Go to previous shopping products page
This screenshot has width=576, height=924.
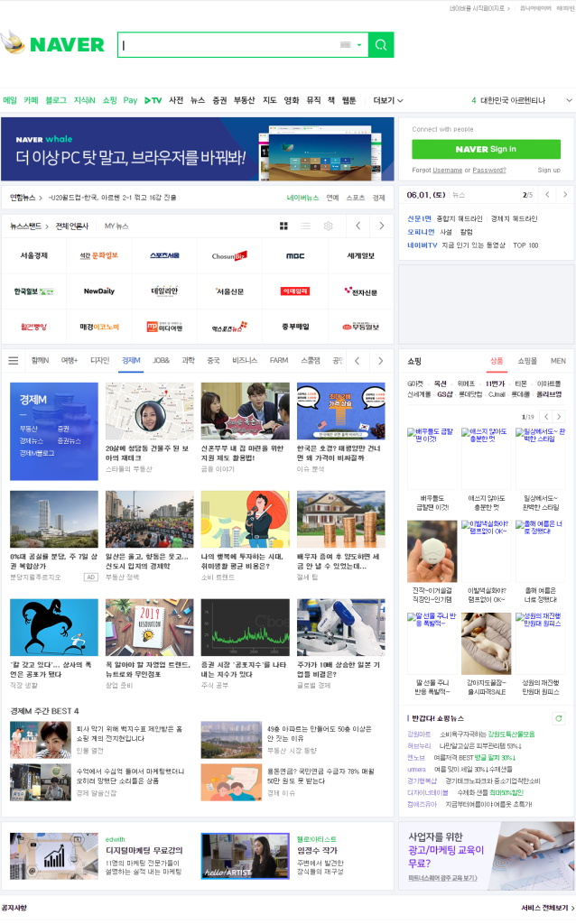click(546, 416)
